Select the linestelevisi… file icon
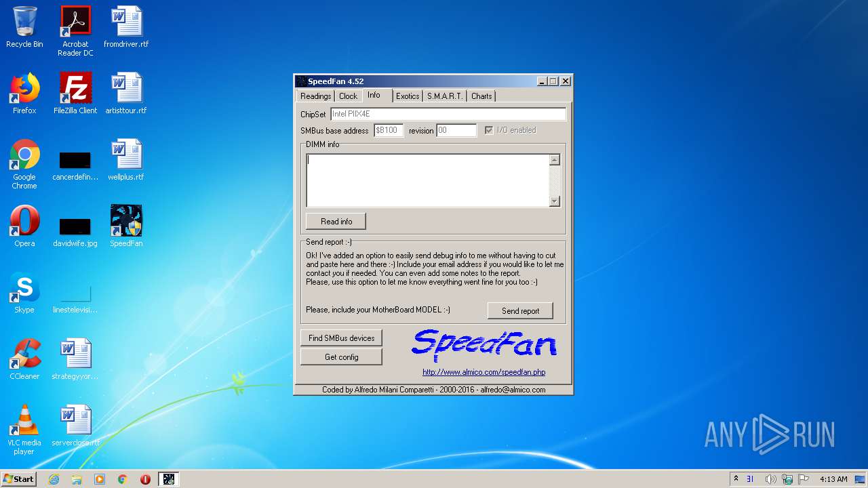The width and height of the screenshot is (868, 488). click(75, 299)
